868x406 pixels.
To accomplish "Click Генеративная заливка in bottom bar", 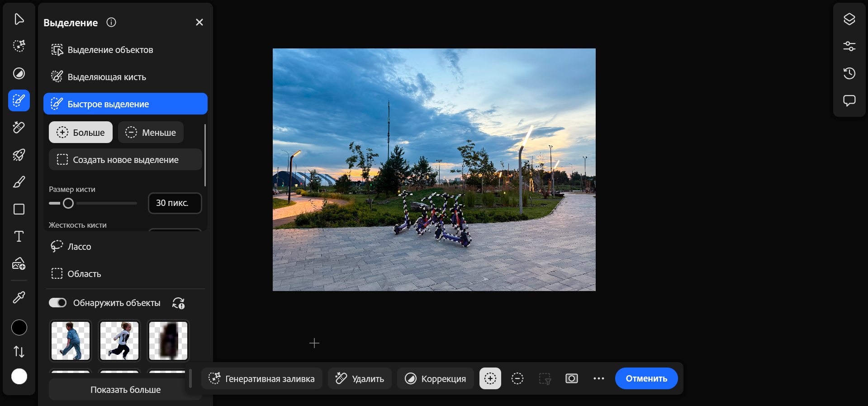I will (x=261, y=378).
